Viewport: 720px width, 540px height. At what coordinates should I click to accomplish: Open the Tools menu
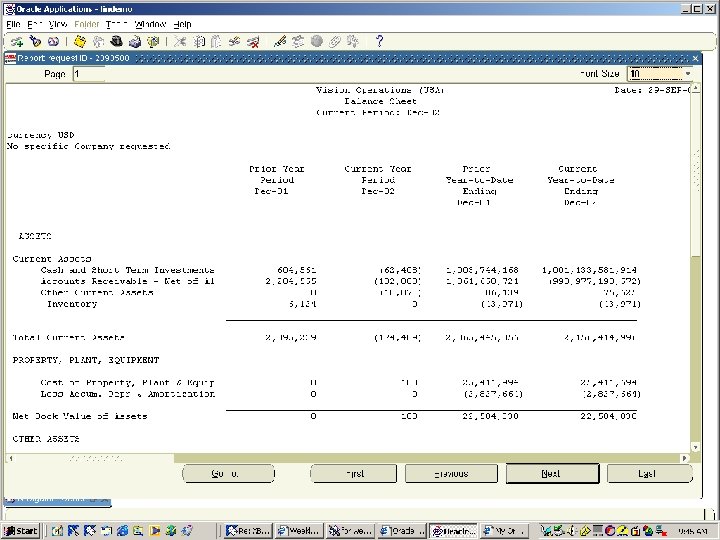point(116,24)
